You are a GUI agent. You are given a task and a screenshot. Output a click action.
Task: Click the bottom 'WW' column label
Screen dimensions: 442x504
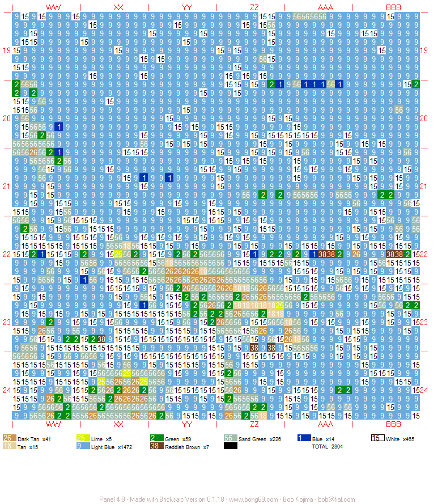click(53, 424)
